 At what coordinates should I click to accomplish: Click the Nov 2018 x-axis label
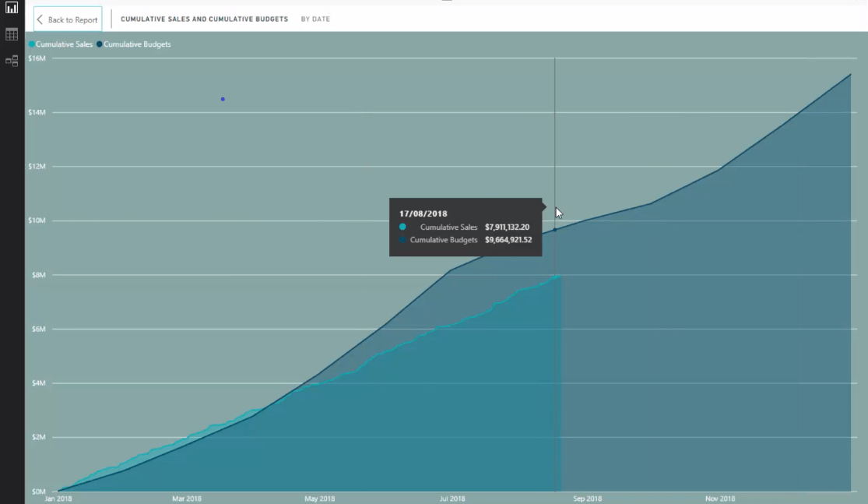click(x=720, y=499)
